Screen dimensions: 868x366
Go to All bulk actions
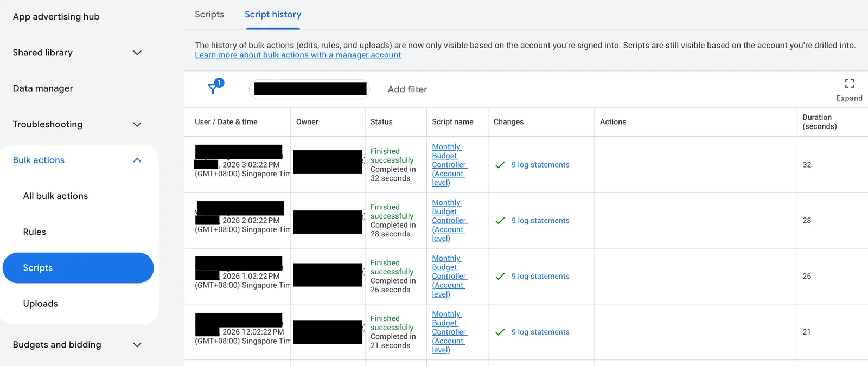[x=55, y=196]
